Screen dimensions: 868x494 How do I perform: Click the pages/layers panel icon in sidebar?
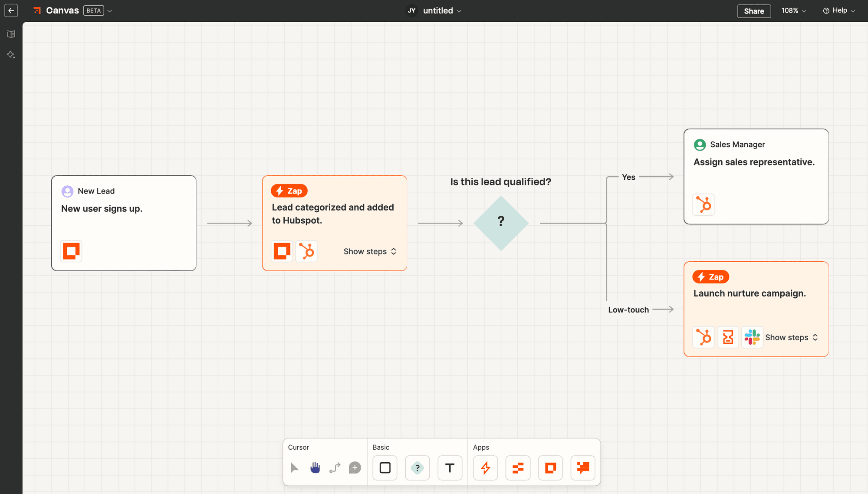click(x=11, y=34)
